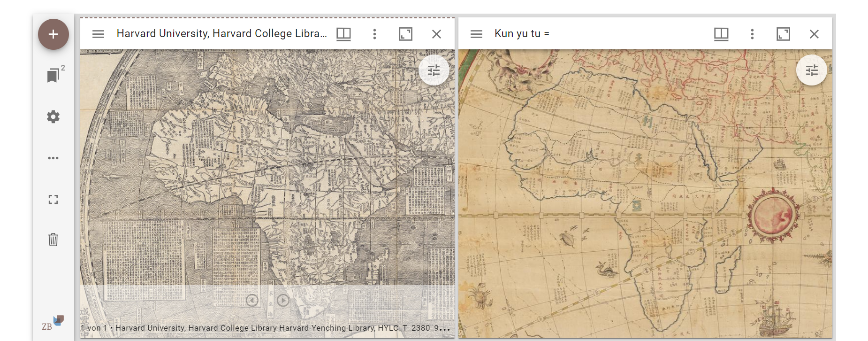Open image adjustment tools in Kun yu tu window
This screenshot has height=341, width=868.
coord(812,70)
